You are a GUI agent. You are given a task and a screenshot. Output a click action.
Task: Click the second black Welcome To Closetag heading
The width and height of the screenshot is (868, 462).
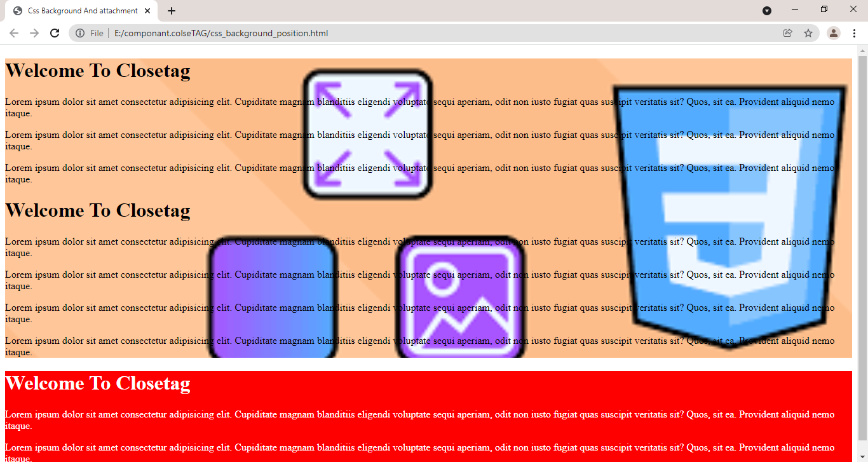(x=98, y=210)
